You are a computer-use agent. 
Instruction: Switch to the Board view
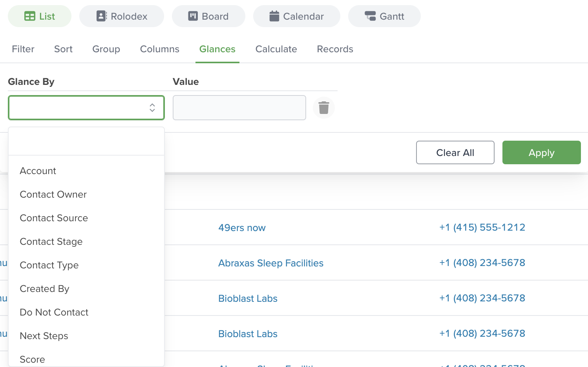(x=208, y=16)
